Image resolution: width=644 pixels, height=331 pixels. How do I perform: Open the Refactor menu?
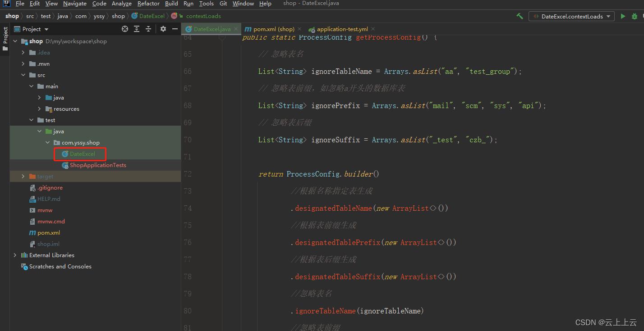pos(148,4)
